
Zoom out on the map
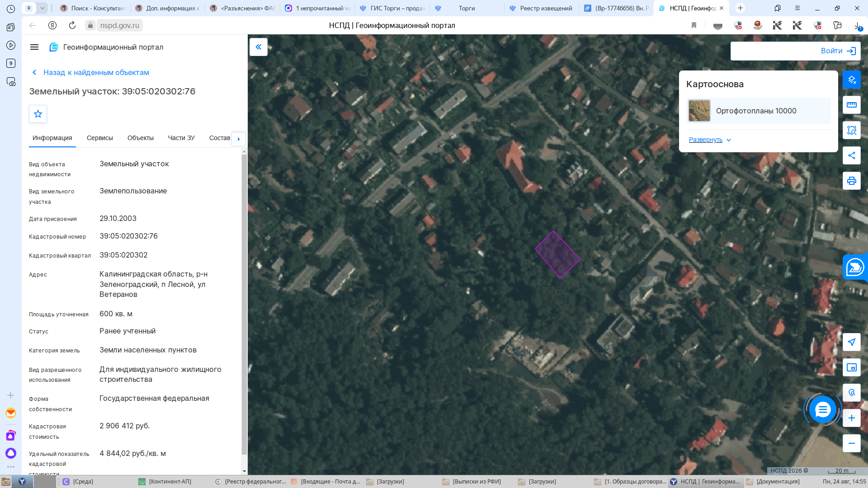click(x=852, y=443)
